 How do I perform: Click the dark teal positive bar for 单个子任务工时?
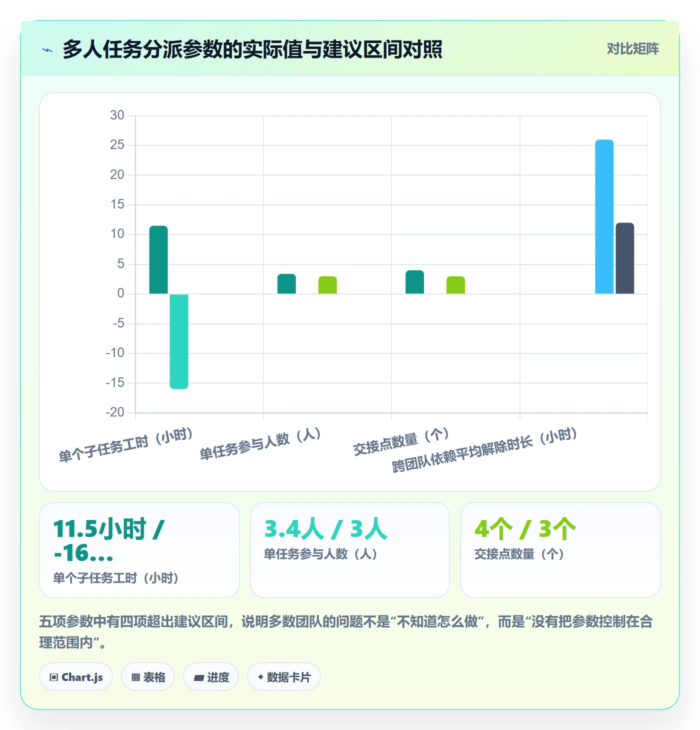[x=158, y=260]
